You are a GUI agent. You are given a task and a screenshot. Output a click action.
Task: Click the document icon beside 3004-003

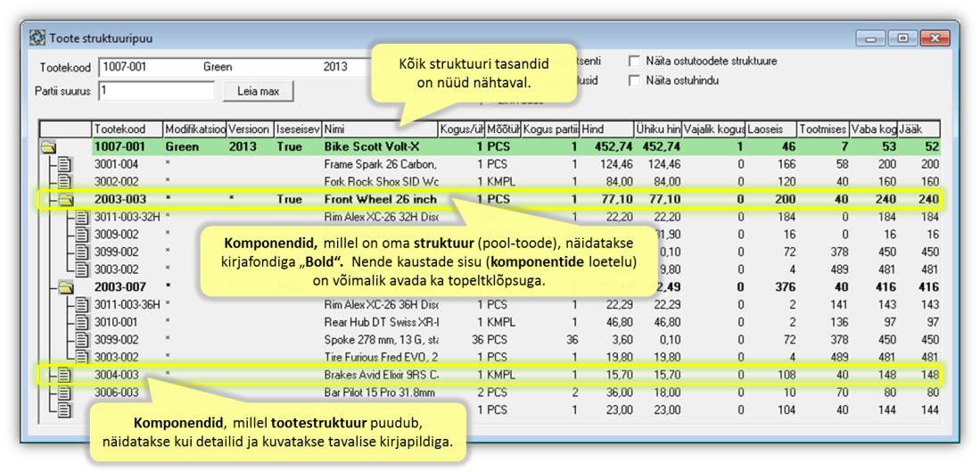[x=66, y=375]
